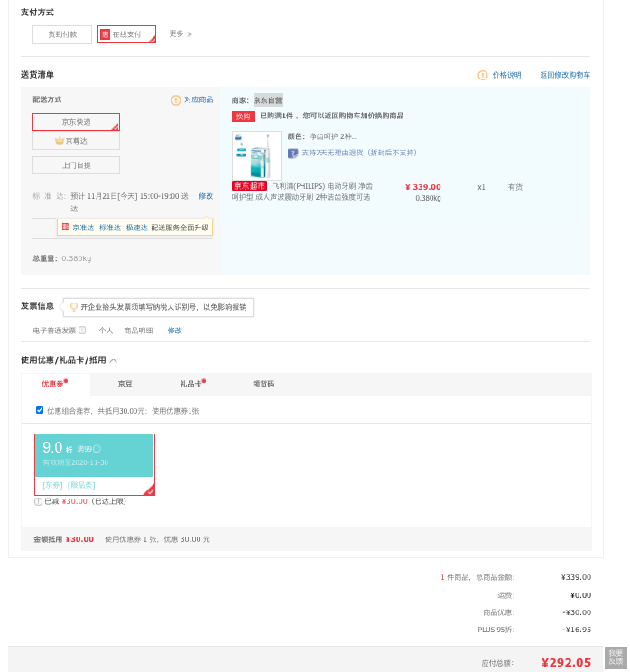Open 对应商品 link in delivery panel

(x=199, y=99)
